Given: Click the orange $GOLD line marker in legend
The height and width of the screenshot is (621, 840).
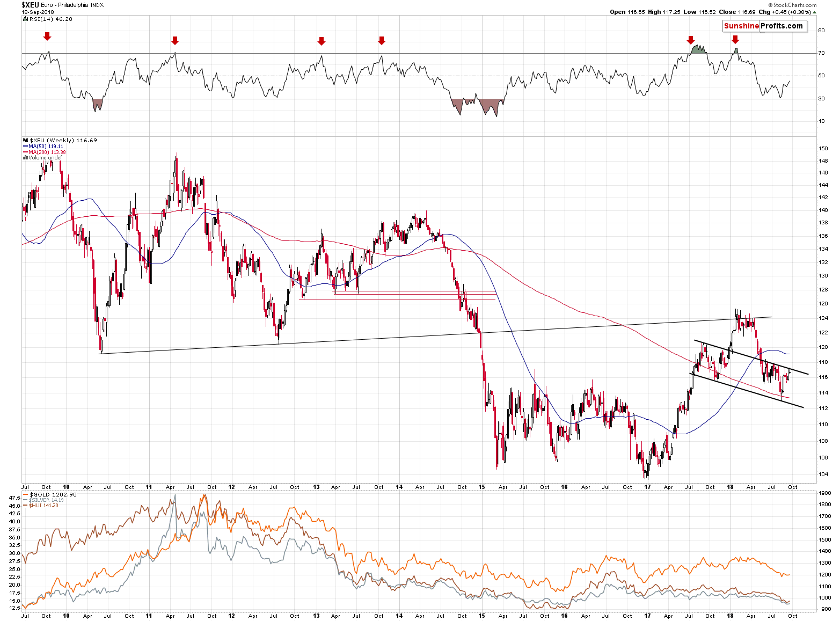Looking at the screenshot, I should pyautogui.click(x=26, y=494).
